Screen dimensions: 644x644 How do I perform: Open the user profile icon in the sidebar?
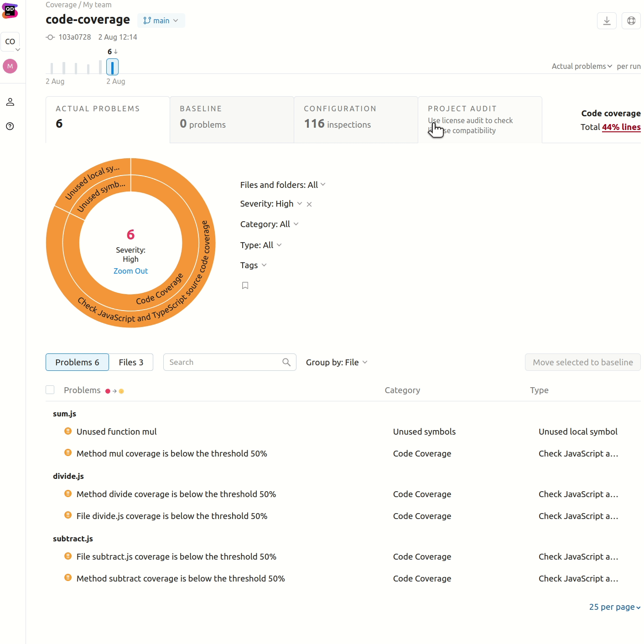click(10, 102)
